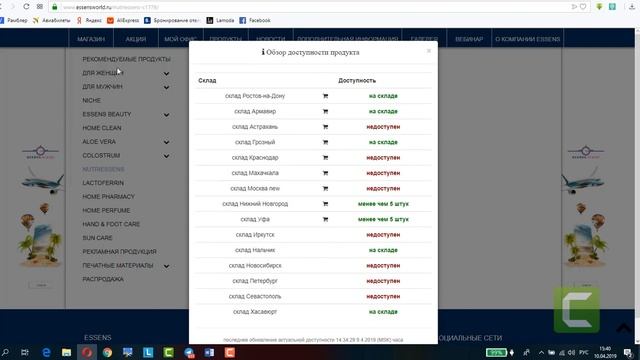Open HOME PHARMACY category
The image size is (640, 360).
pos(109,197)
